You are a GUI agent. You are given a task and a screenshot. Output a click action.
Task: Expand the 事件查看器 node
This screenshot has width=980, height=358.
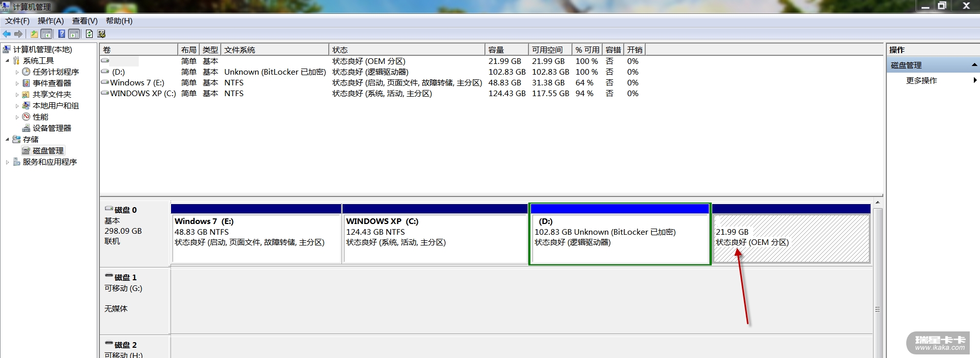coord(17,83)
